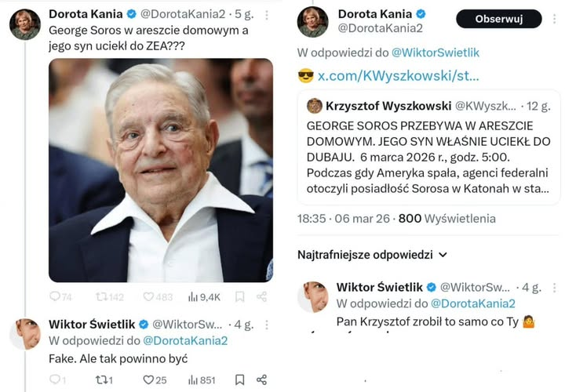Bookmark Dorota Kania's George Soros tweet

click(x=240, y=297)
